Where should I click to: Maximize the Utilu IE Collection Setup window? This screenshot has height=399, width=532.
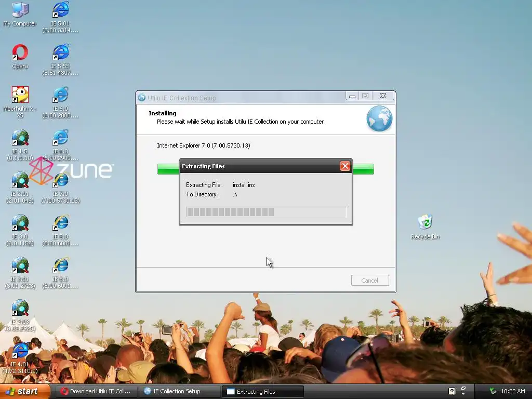365,96
